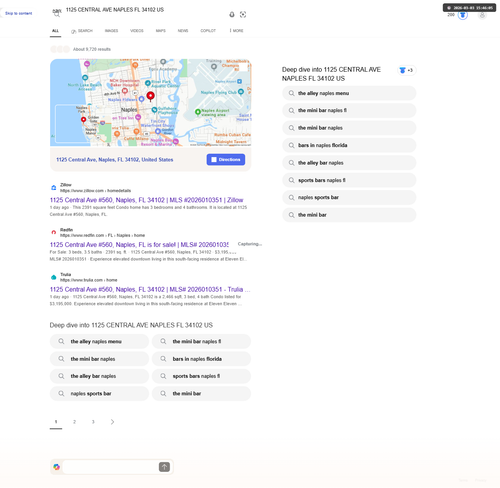The image size is (500, 488).
Task: Click the +3 rewards badge in sidebar
Action: [x=406, y=70]
